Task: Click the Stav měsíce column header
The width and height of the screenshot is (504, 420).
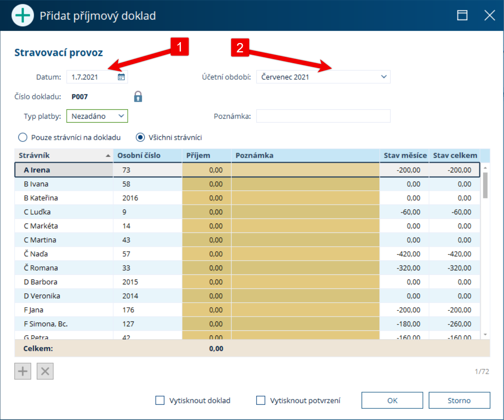Action: point(405,155)
